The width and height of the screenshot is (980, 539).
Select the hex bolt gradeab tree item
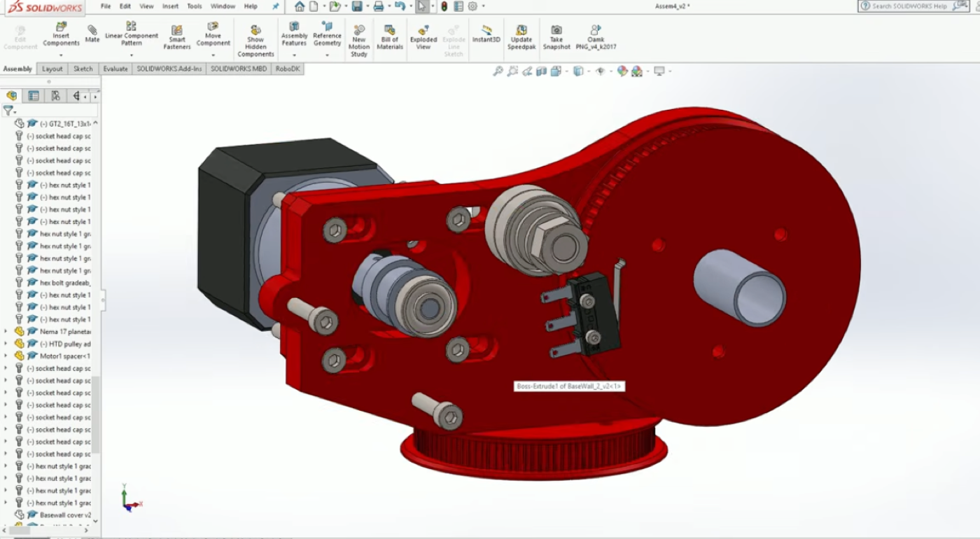click(x=53, y=283)
